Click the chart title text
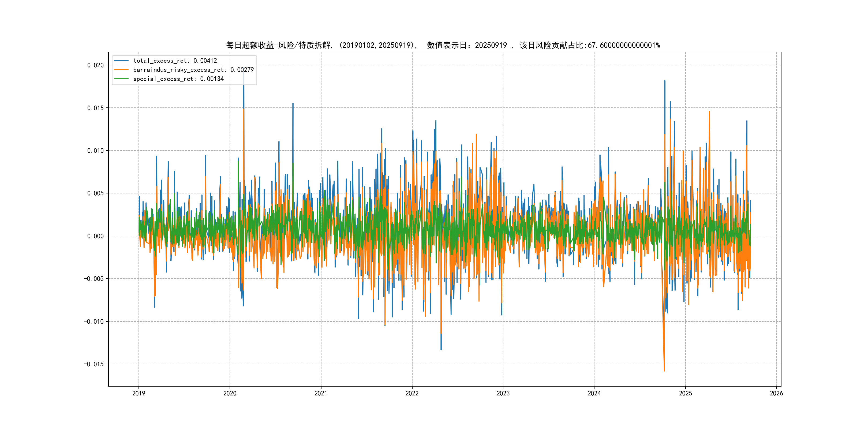This screenshot has width=868, height=434. tap(443, 45)
